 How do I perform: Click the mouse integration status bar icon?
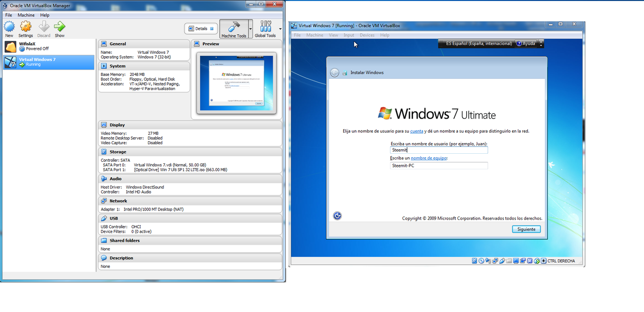537,261
